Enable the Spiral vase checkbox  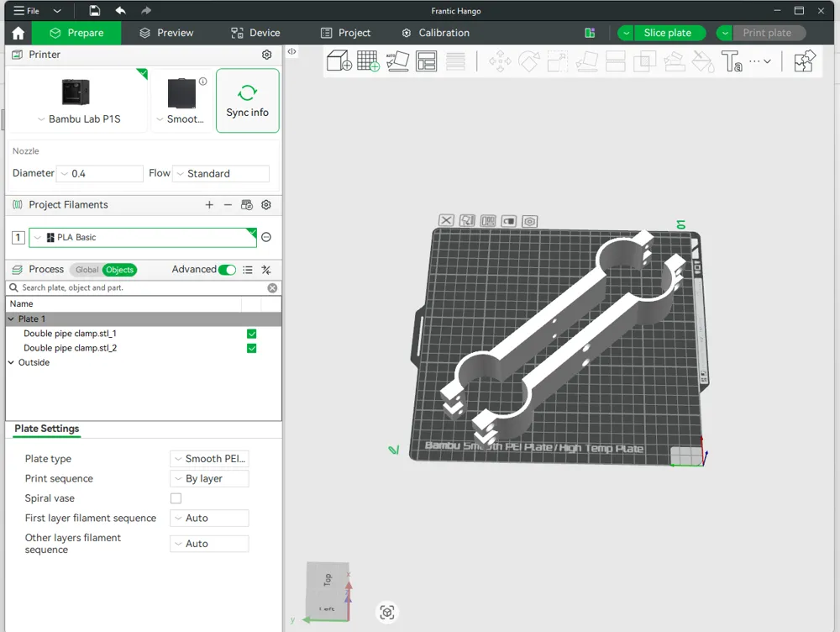tap(176, 498)
